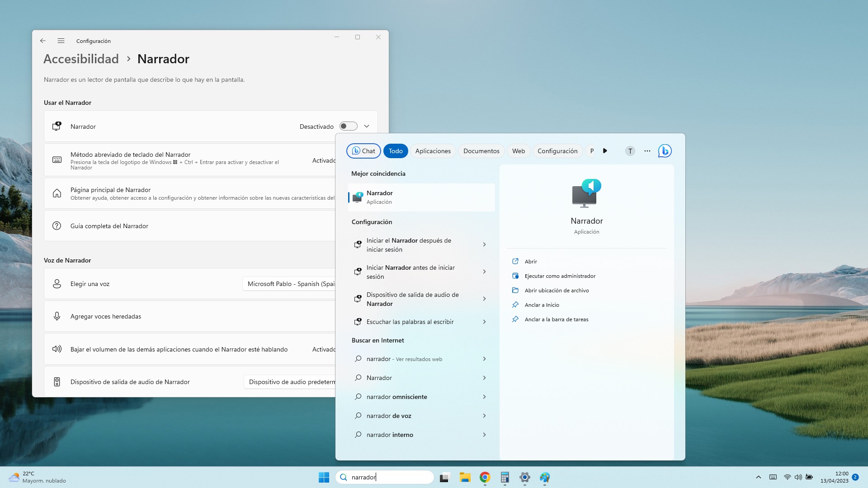The image size is (868, 488).
Task: Expand the Narrador options chevron
Action: [x=367, y=126]
